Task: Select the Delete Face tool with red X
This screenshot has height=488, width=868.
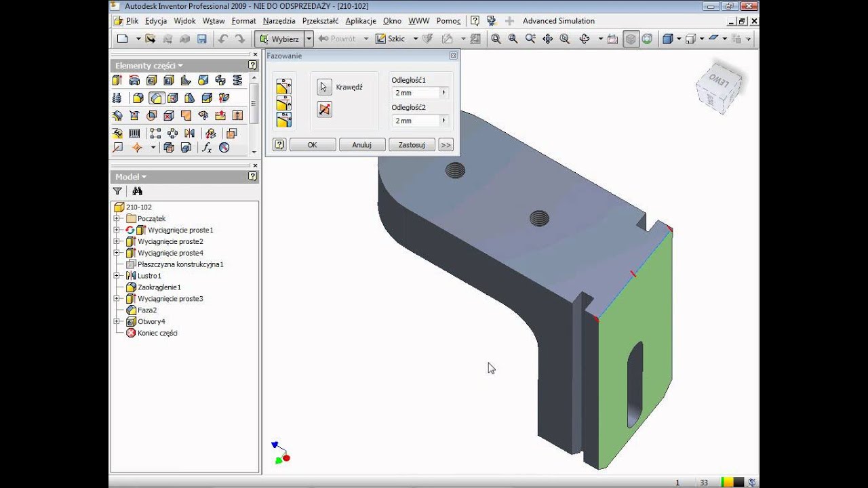Action: 169,116
